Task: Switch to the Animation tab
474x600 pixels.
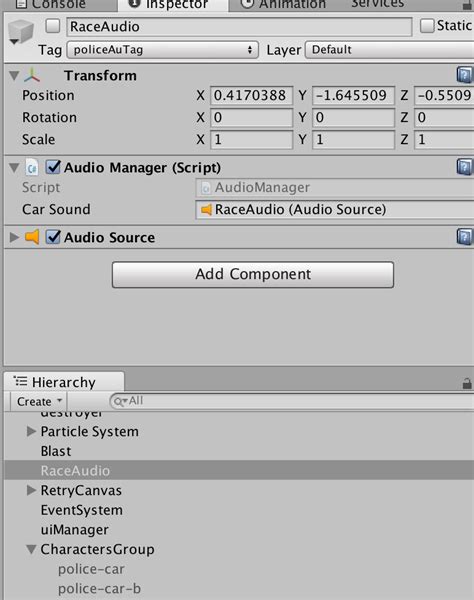Action: point(284,5)
